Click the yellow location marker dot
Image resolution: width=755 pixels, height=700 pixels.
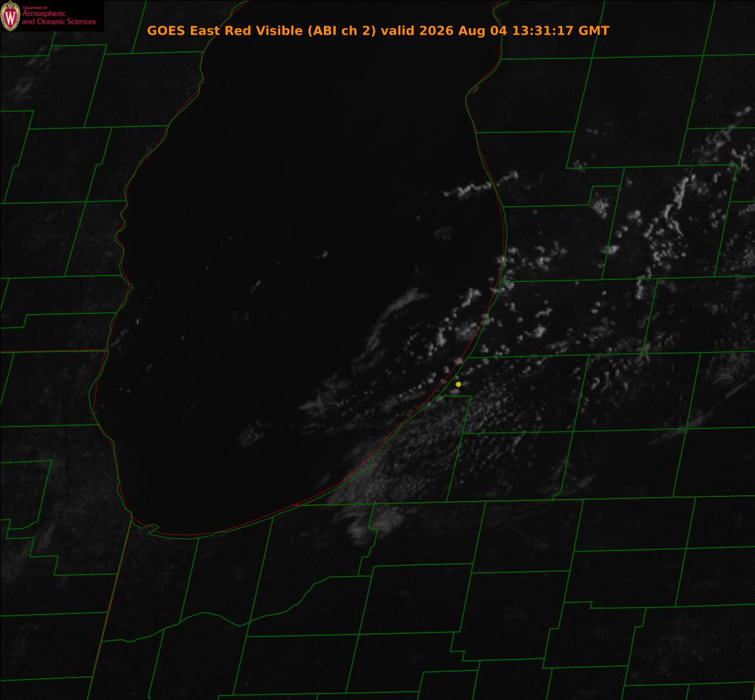coord(458,384)
